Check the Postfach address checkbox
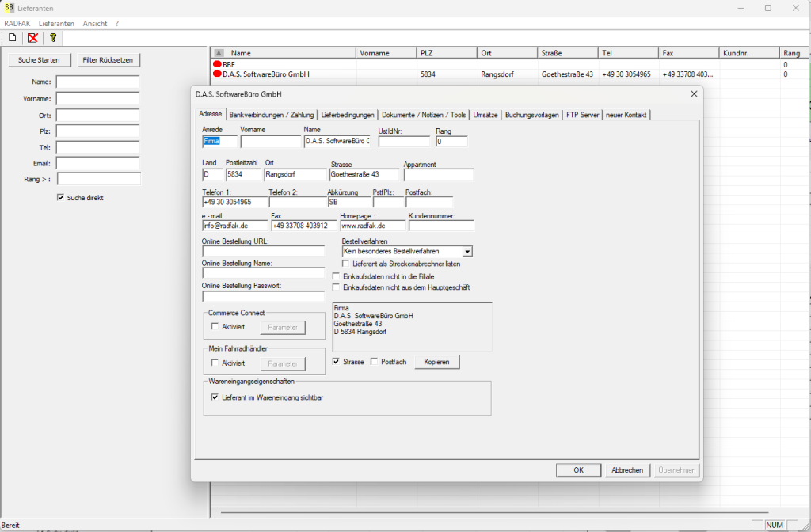Image resolution: width=811 pixels, height=532 pixels. coord(375,362)
